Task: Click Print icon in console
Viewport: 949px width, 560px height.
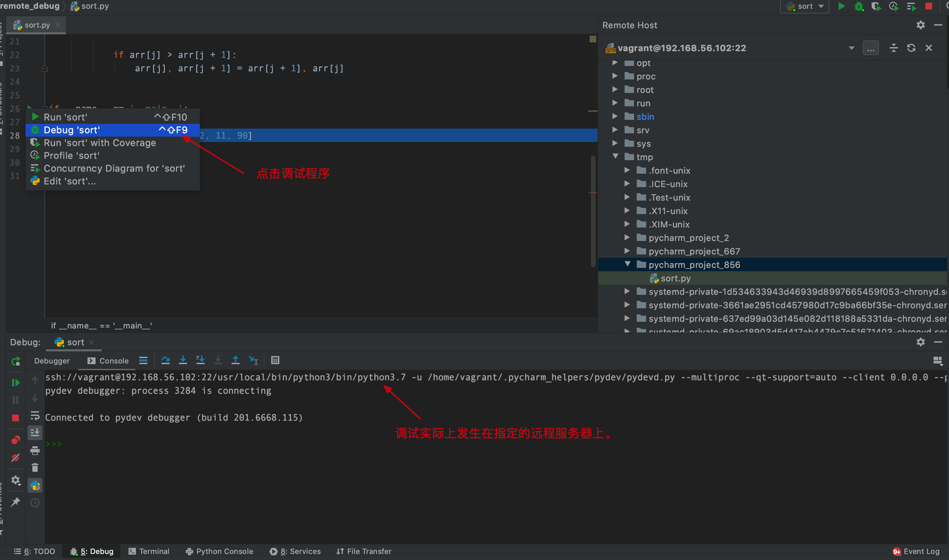Action: tap(35, 450)
